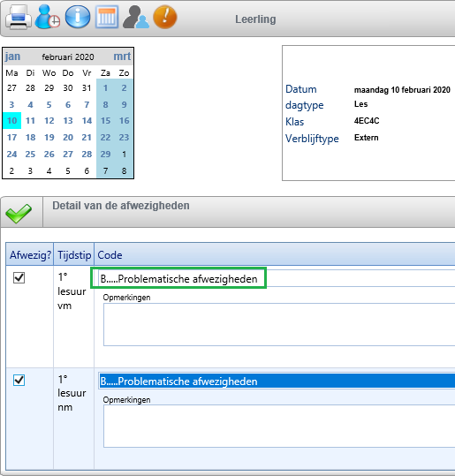Click the printer icon in toolbar
Viewport: 455px width, 476px height.
point(19,18)
